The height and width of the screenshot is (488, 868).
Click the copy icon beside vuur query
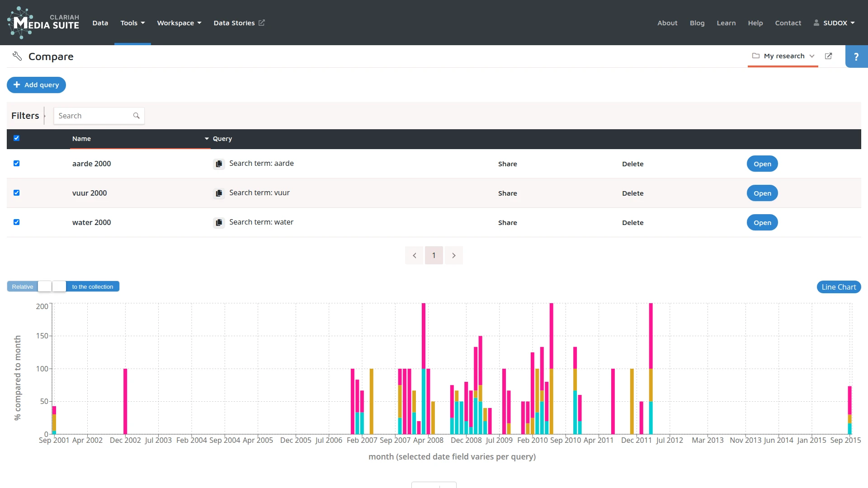pyautogui.click(x=219, y=193)
